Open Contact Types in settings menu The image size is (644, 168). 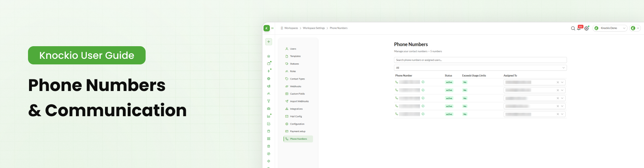tap(298, 79)
